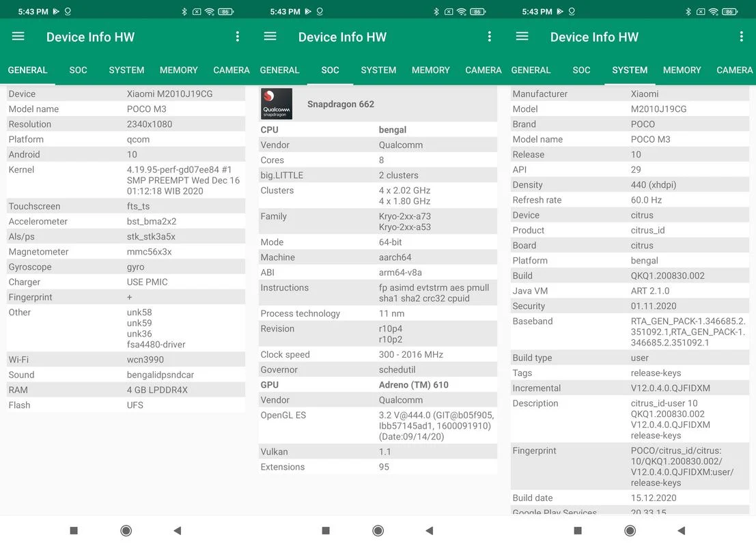Tap battery indicator in left status bar
This screenshot has height=546, width=756.
tap(226, 12)
